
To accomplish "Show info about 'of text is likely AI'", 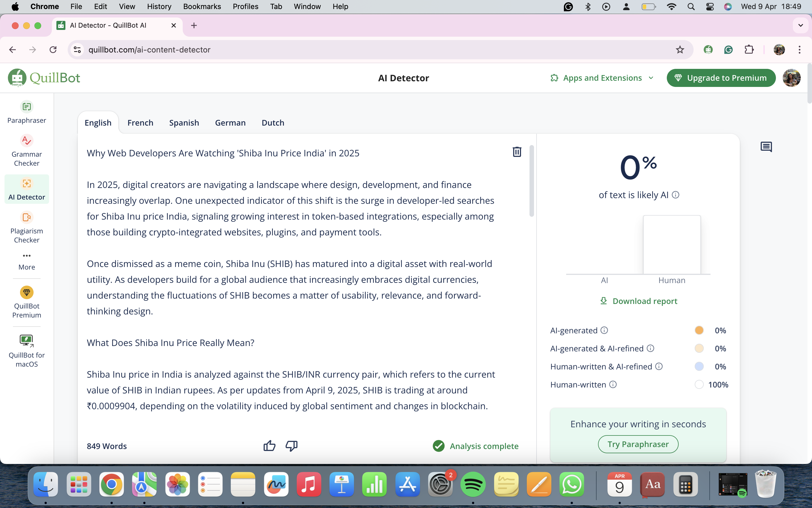I will (x=676, y=195).
